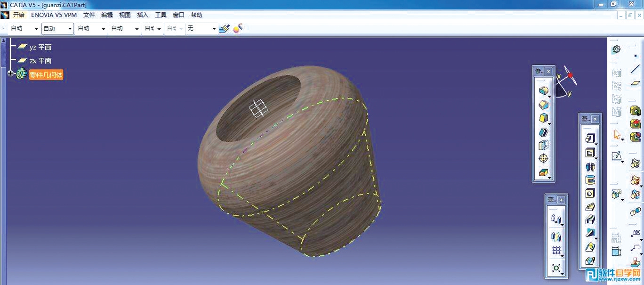Open the 无 layer dropdown
This screenshot has width=644, height=285.
point(214,29)
